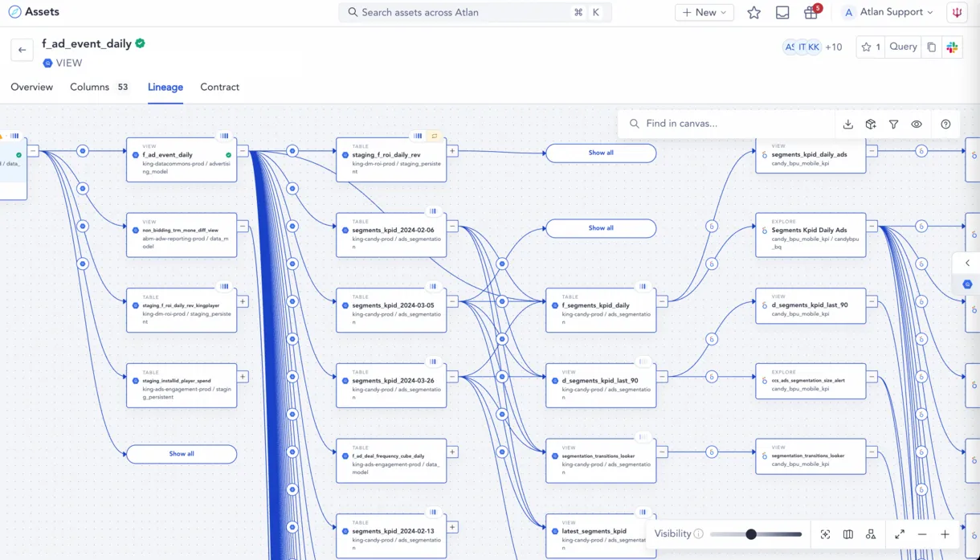Open the Atlan Support account dropdown
Image resolution: width=980 pixels, height=560 pixels.
click(x=888, y=13)
